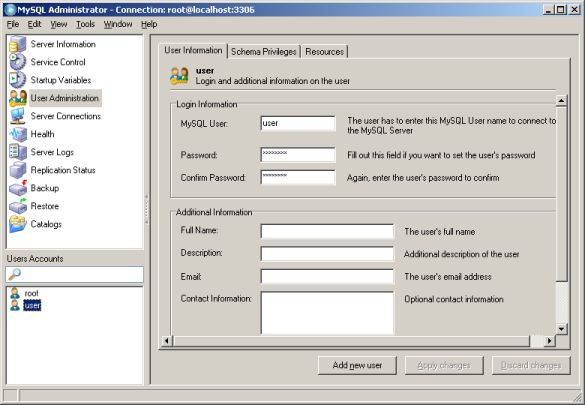This screenshot has height=405, width=585.
Task: Focus the Confirm Password field
Action: (x=298, y=178)
